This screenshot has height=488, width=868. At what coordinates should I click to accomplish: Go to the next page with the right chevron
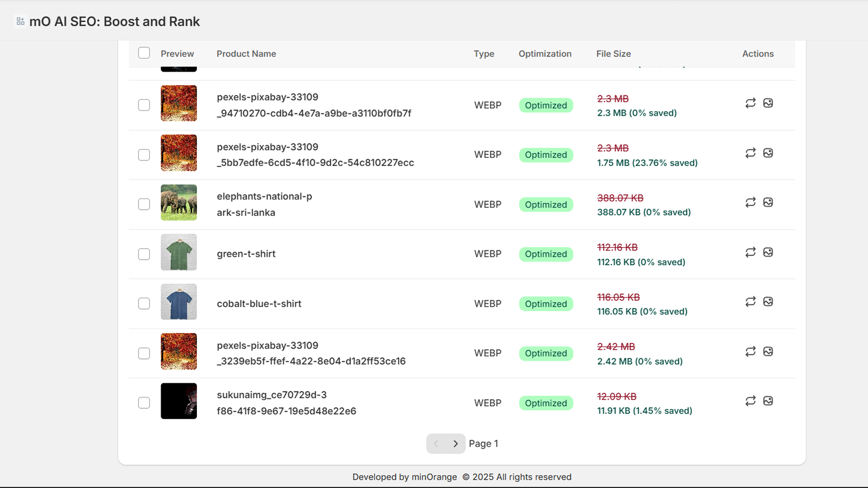coord(455,443)
